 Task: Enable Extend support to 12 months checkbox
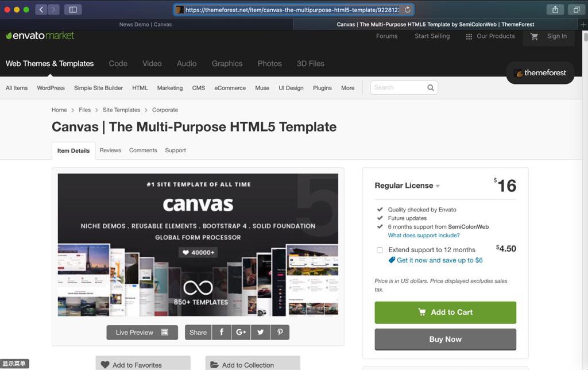(x=380, y=250)
